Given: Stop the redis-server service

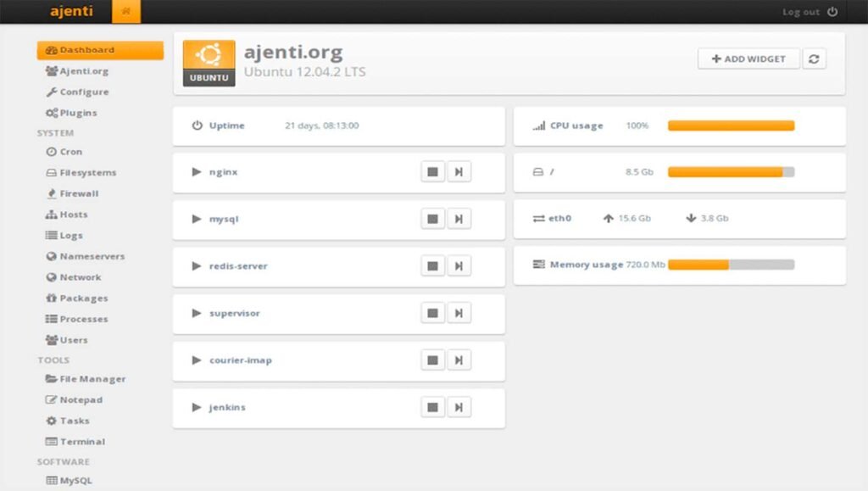Looking at the screenshot, I should click(432, 266).
